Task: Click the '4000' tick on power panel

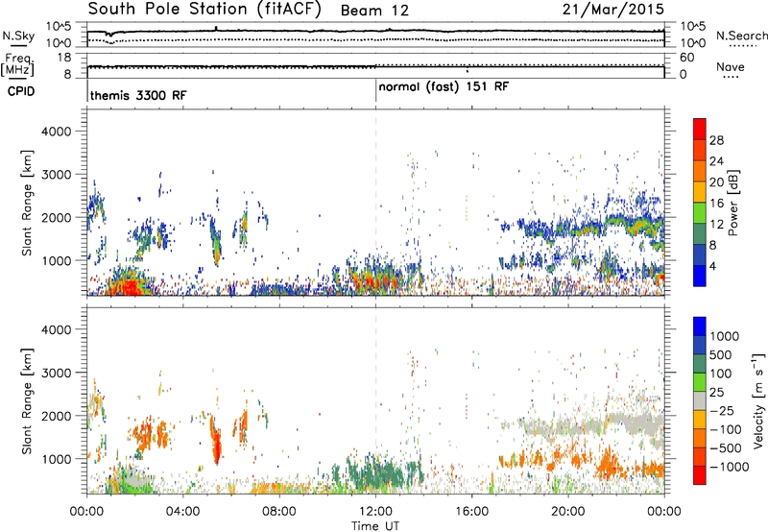Action: [56, 132]
